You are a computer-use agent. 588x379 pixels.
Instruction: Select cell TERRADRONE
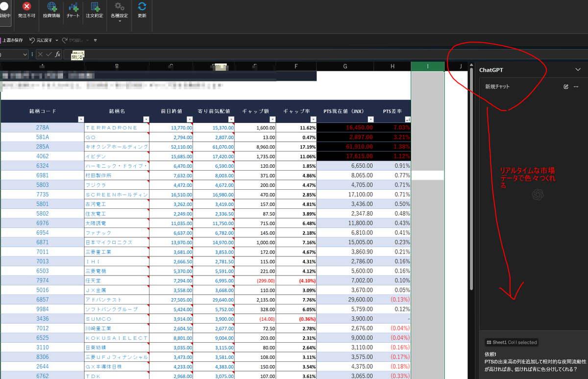pos(117,127)
